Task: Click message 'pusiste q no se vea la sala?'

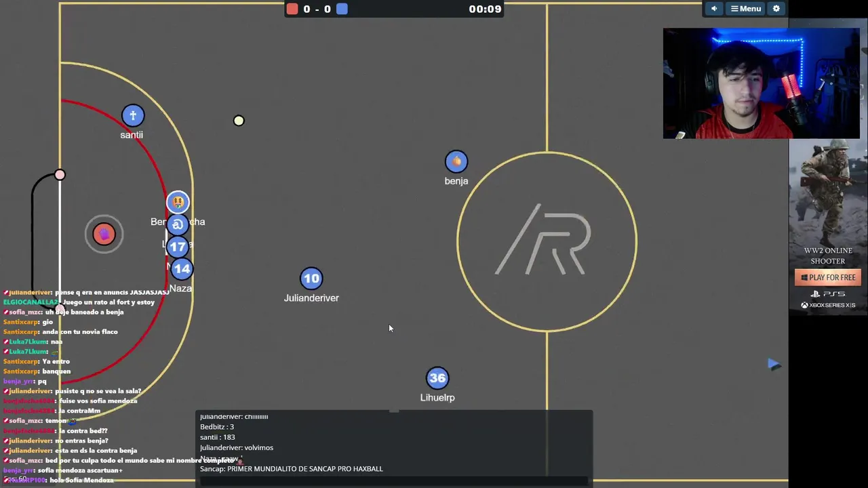Action: point(98,391)
